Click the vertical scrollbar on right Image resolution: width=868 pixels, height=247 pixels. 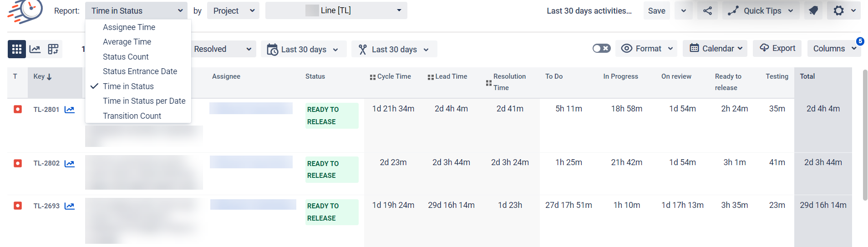[x=865, y=135]
